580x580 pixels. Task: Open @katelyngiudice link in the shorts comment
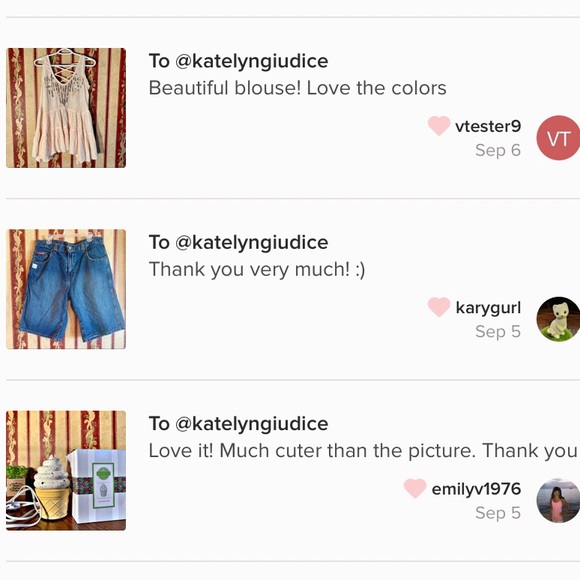point(252,243)
